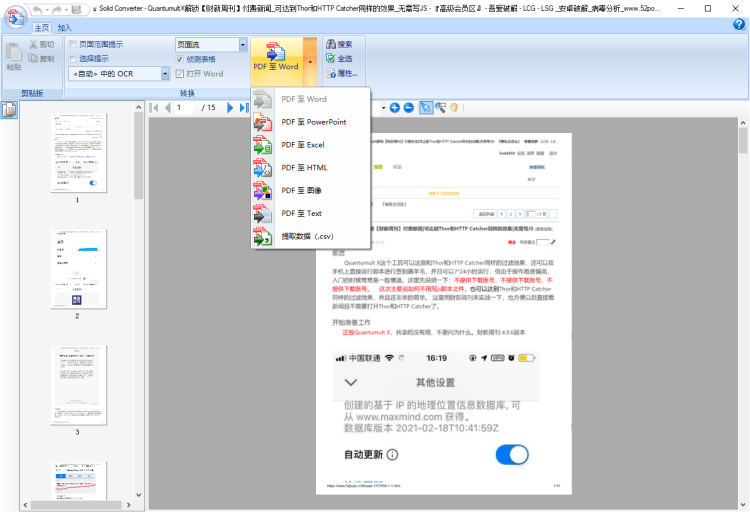Viewport: 750px width, 512px height.
Task: Click the thumbnail panel vertical scrollbar thumb
Action: [139, 156]
